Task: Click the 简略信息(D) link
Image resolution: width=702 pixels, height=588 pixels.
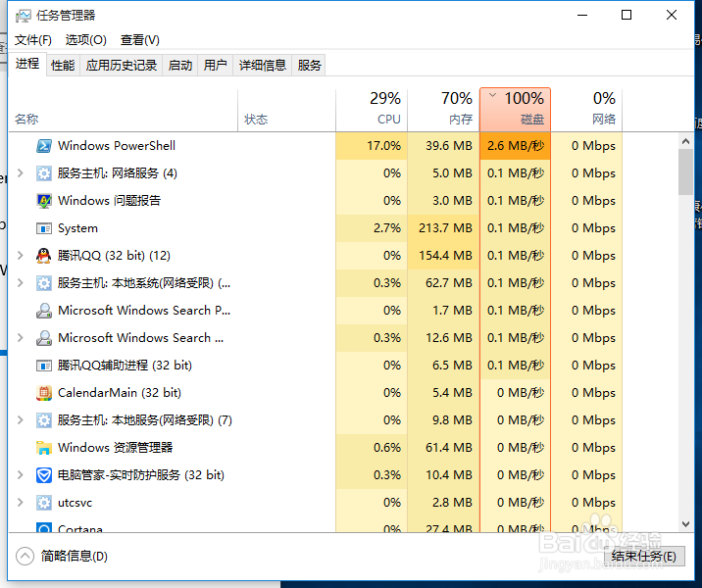Action: pos(75,557)
